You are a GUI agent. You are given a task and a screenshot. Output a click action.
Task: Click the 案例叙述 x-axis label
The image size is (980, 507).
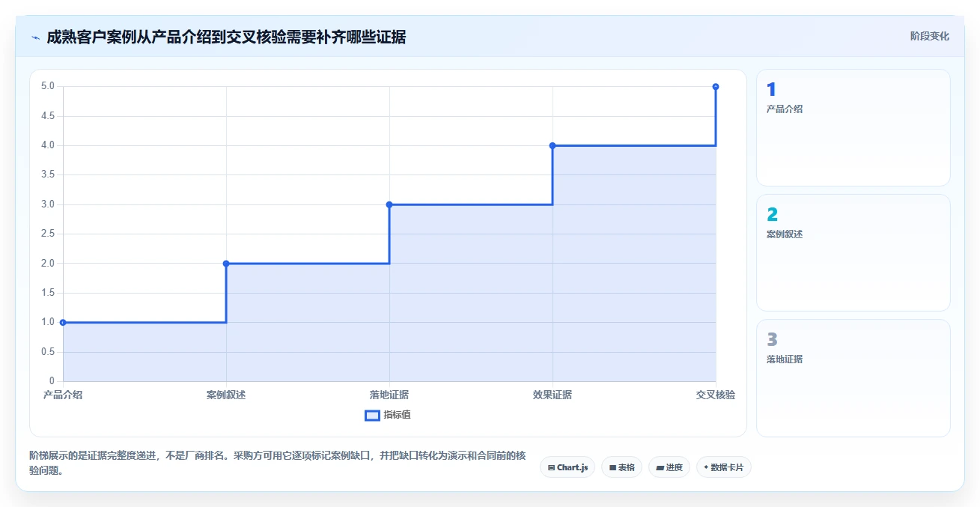click(x=226, y=395)
